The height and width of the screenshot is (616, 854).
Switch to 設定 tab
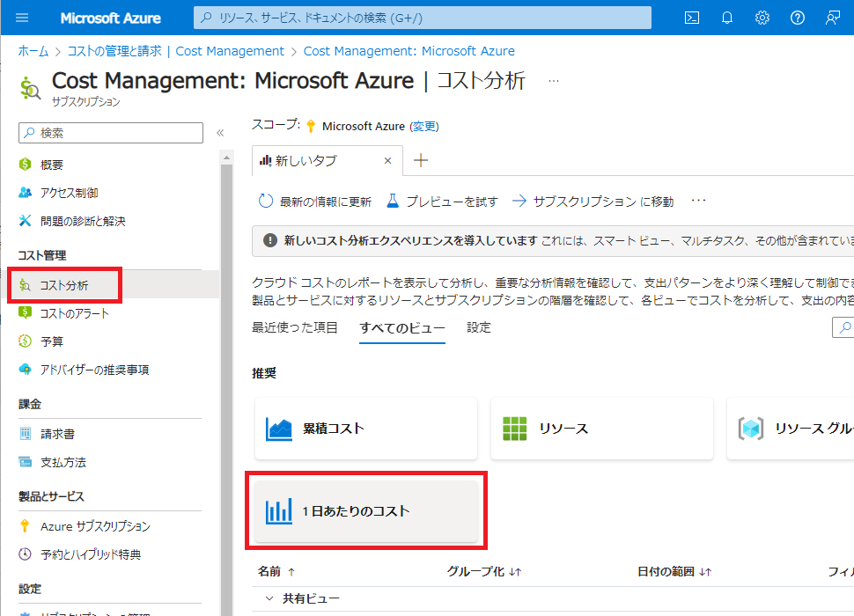(479, 327)
